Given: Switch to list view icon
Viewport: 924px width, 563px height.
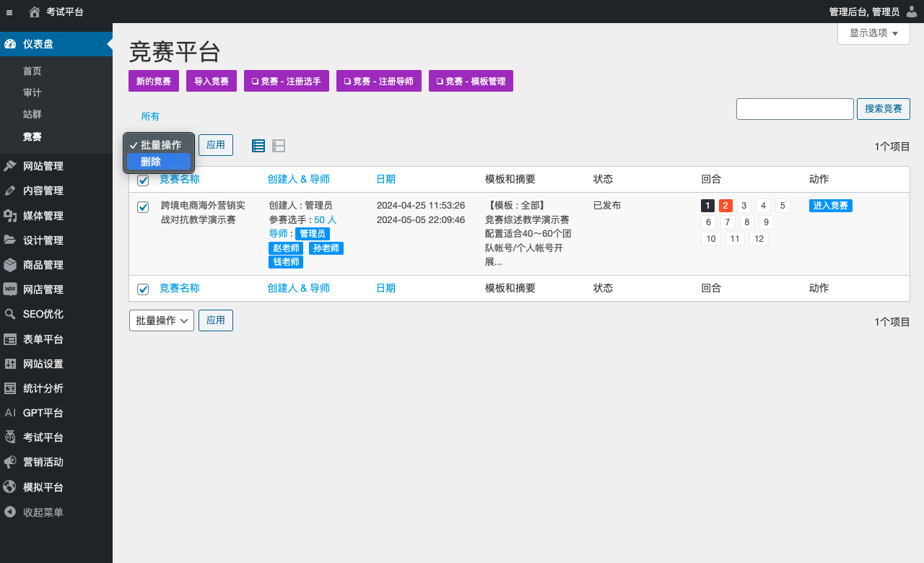Looking at the screenshot, I should (258, 146).
